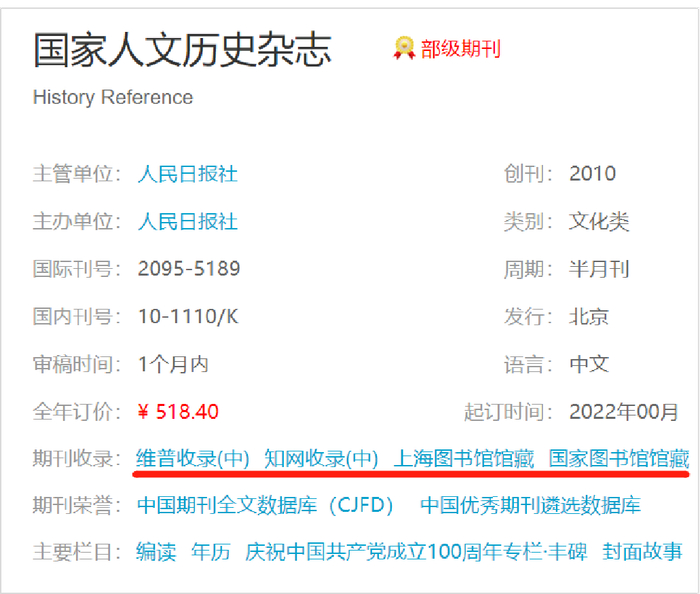700x594 pixels.
Task: Open 庆祝中国共产党成立100周年专栏·丰碑 link
Action: click(x=416, y=552)
